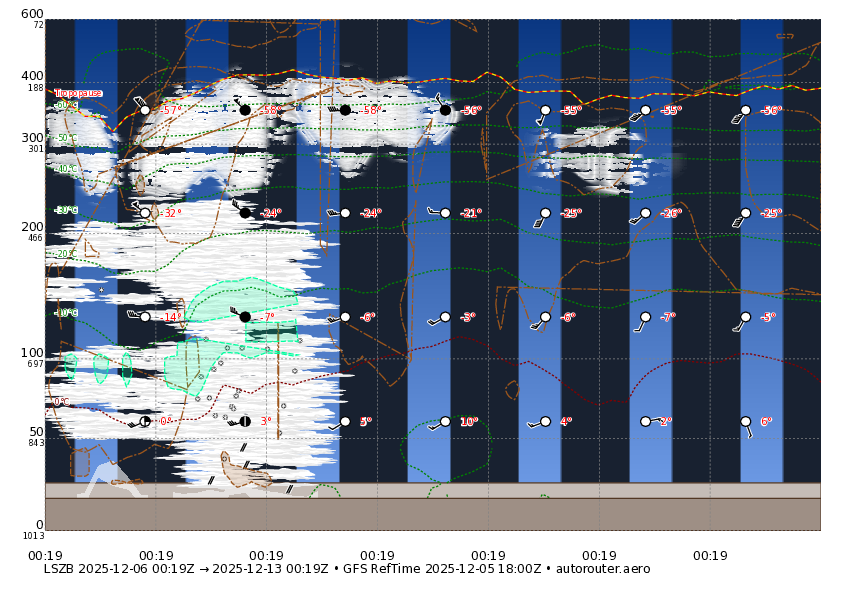Click the station circle next to -58°
This screenshot has width=842, height=595.
(x=245, y=110)
